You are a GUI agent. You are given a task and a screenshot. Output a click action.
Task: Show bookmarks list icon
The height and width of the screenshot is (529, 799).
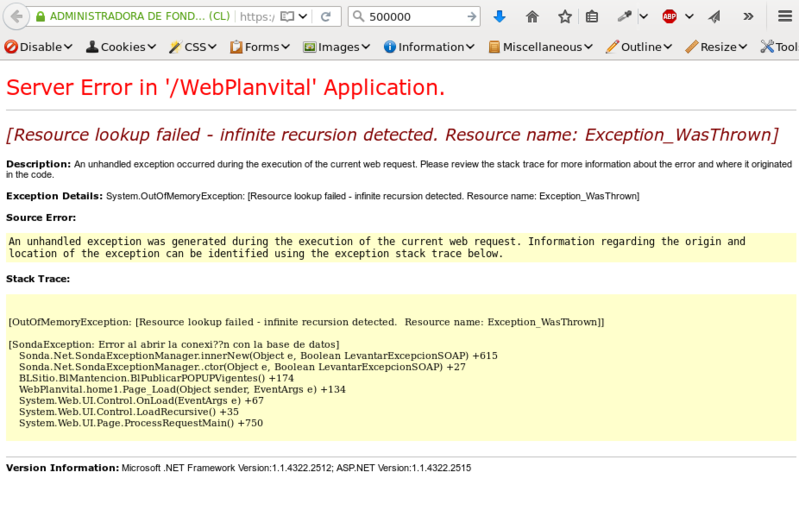coord(592,17)
